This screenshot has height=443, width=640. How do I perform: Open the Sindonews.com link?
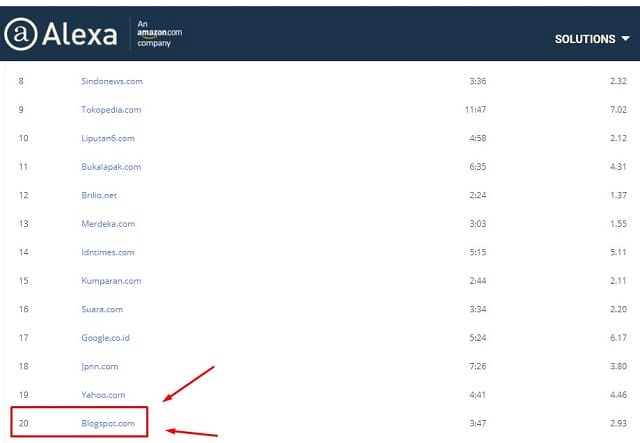(111, 80)
